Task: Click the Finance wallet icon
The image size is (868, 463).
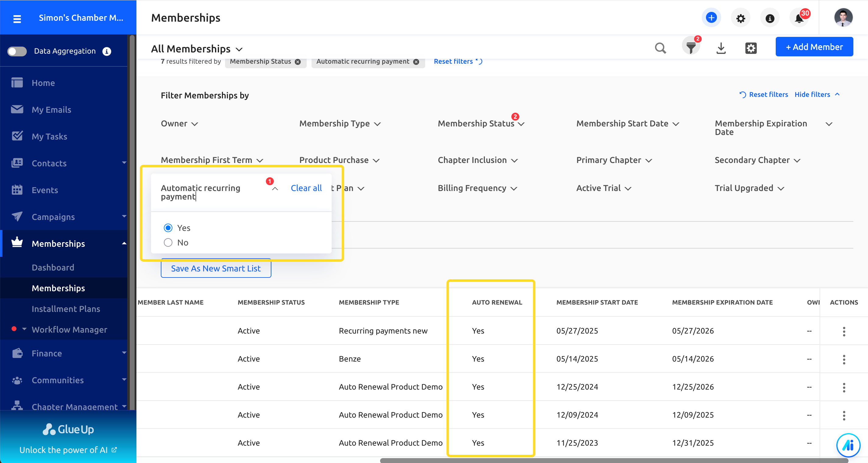Action: click(x=17, y=353)
